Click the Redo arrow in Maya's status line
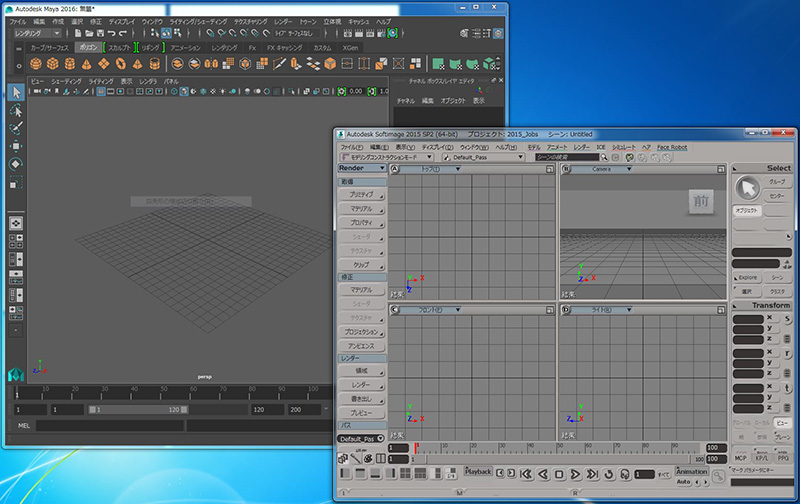This screenshot has width=800, height=504. pyautogui.click(x=123, y=33)
